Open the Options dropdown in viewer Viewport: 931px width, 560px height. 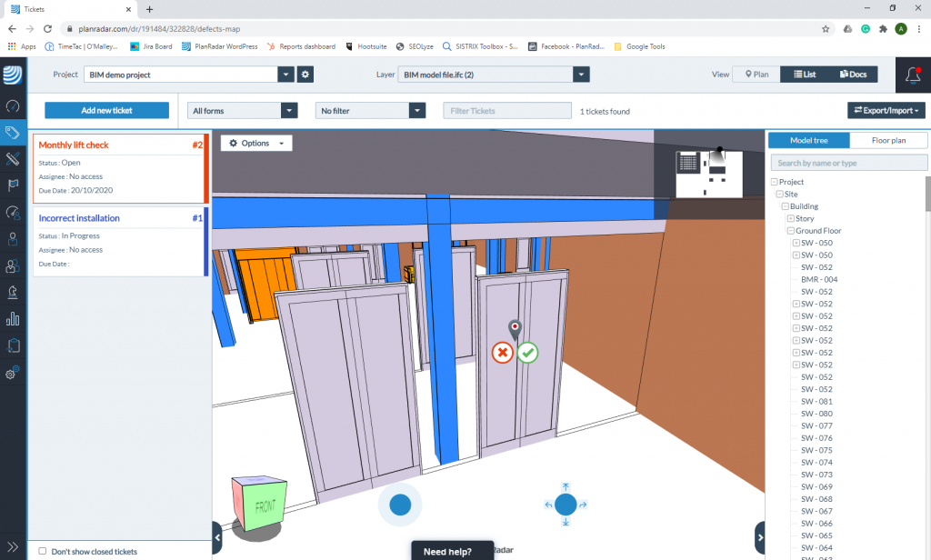click(256, 144)
